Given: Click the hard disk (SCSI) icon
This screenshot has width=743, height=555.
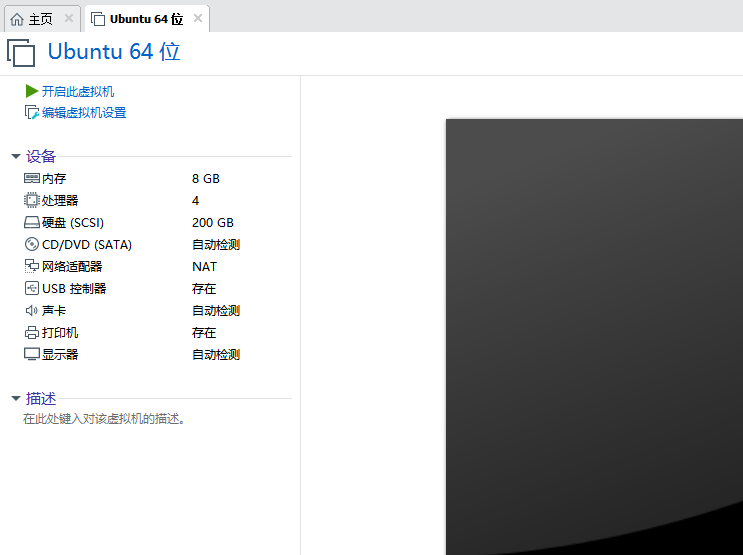Looking at the screenshot, I should (x=32, y=223).
